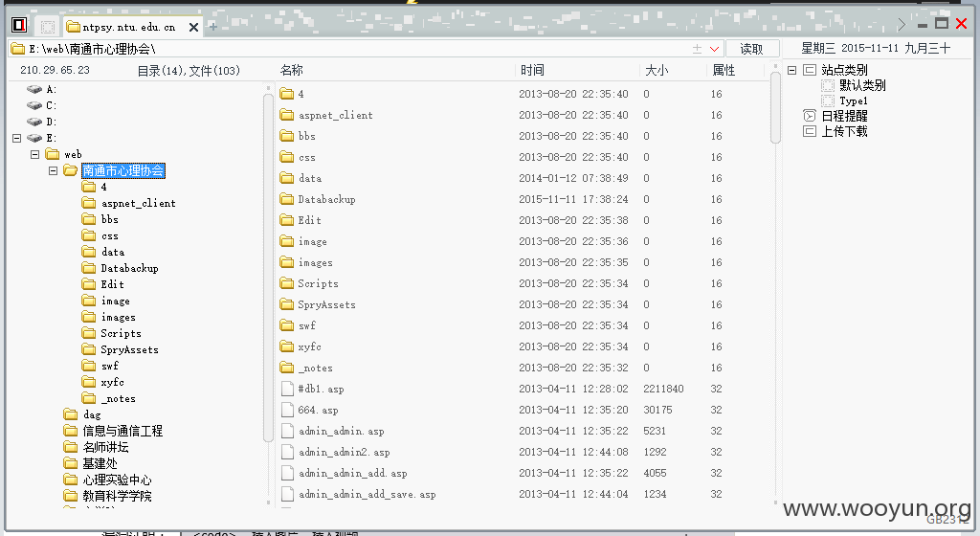
Task: Select 心理实验中心 folder in tree
Action: (117, 480)
